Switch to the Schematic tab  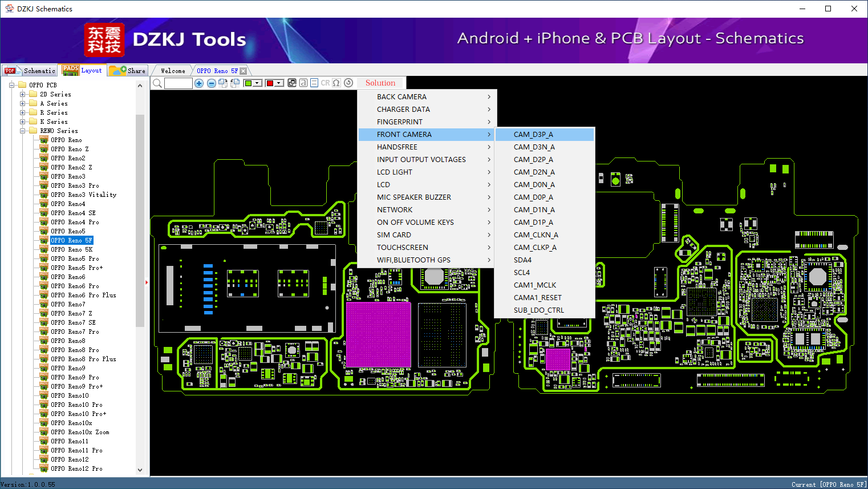[30, 71]
